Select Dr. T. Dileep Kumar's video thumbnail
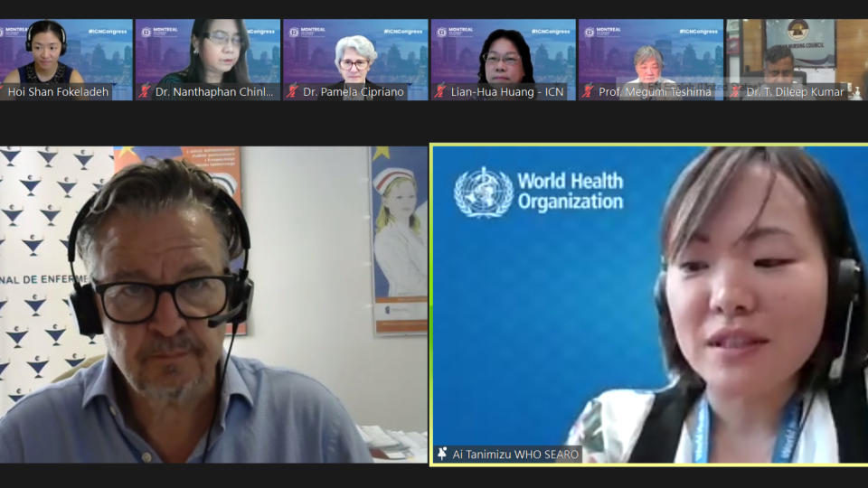 click(796, 60)
